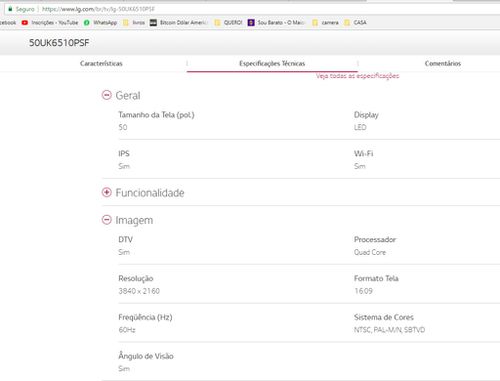Click the Freqüência (Hz) label

point(145,317)
